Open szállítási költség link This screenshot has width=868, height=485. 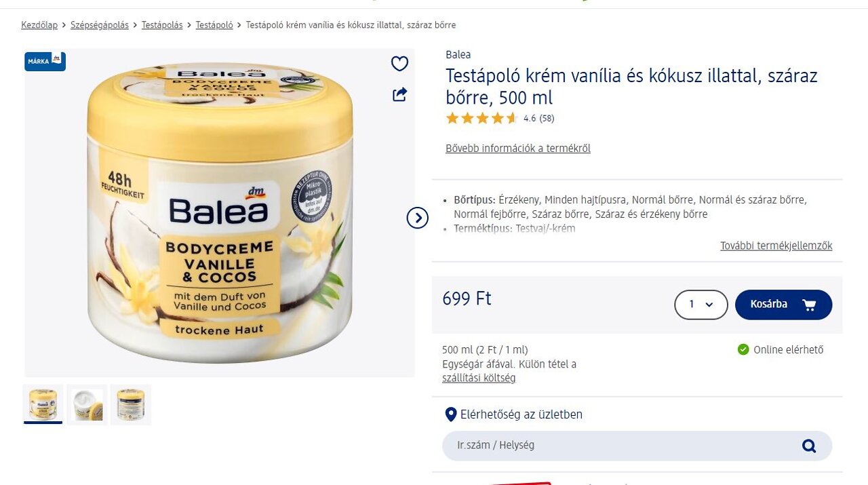tap(479, 378)
